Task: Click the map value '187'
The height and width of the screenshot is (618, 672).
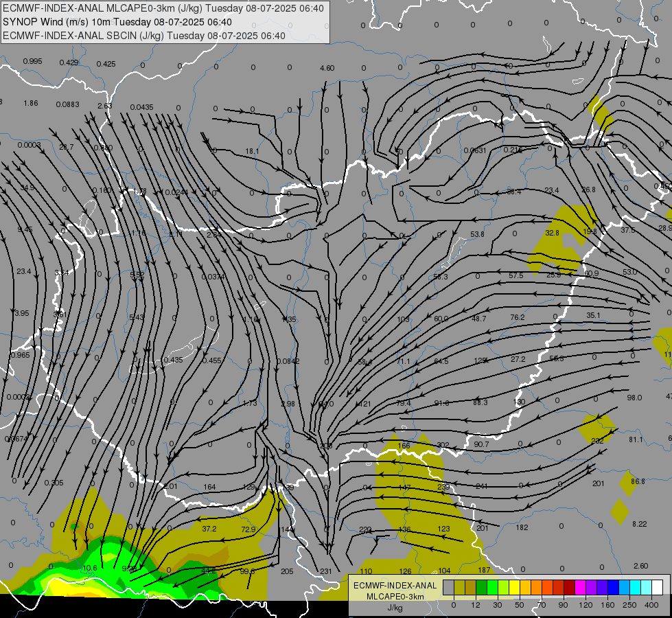Action: (x=484, y=570)
